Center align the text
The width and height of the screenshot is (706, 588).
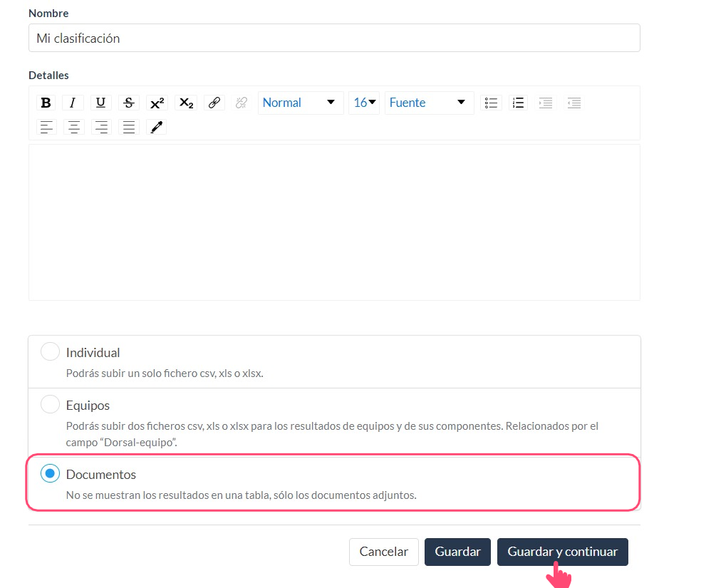(74, 127)
